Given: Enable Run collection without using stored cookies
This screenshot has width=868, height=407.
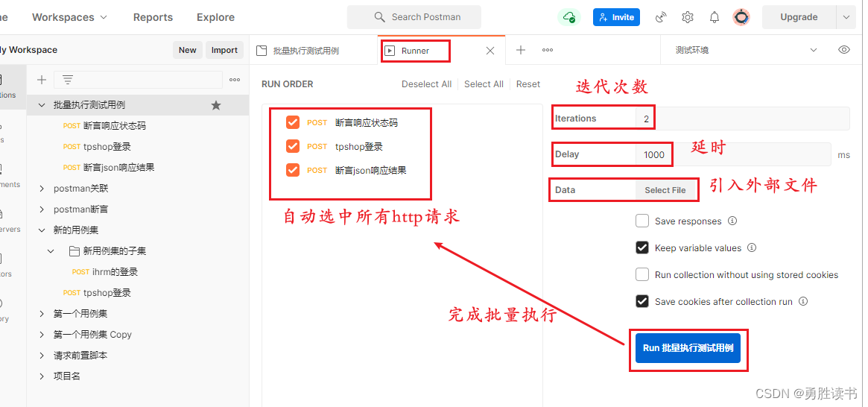Looking at the screenshot, I should pos(642,274).
